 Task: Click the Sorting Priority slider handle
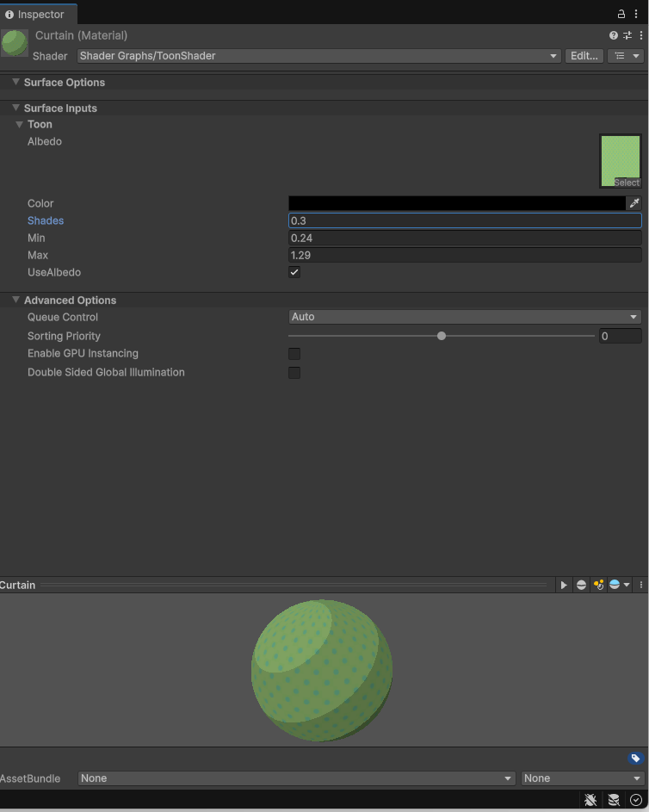(x=442, y=336)
